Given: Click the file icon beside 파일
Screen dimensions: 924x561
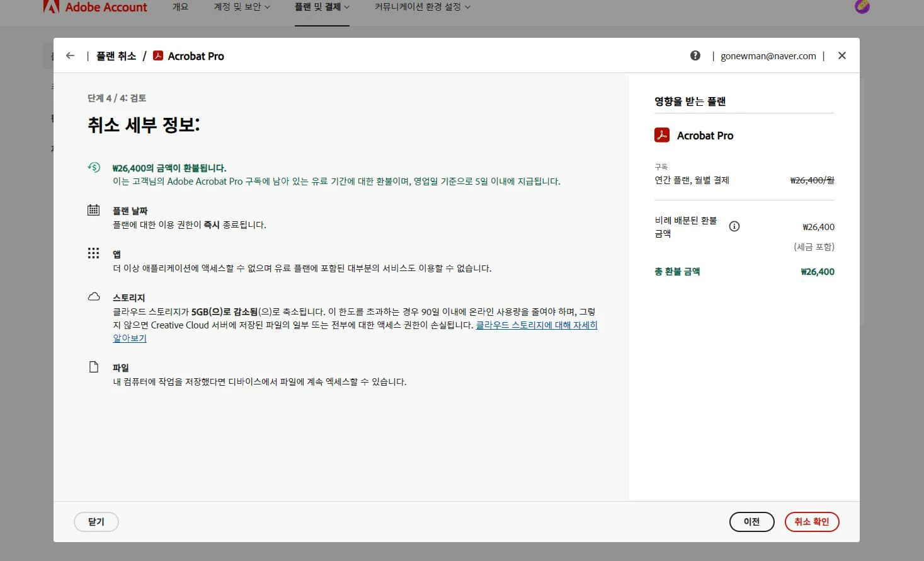Looking at the screenshot, I should [x=94, y=367].
